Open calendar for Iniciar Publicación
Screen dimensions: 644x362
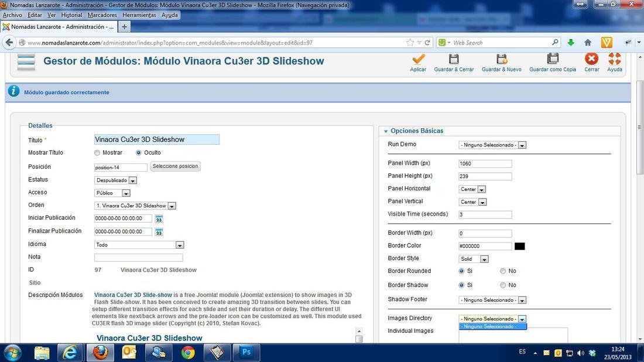159,218
